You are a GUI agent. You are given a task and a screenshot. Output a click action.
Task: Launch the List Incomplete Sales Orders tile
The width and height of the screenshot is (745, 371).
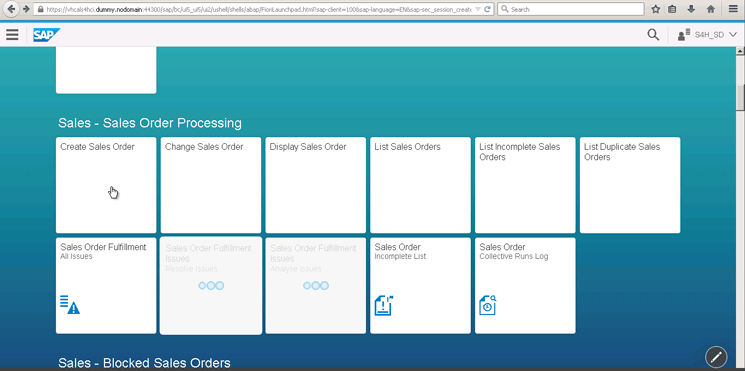(x=525, y=185)
